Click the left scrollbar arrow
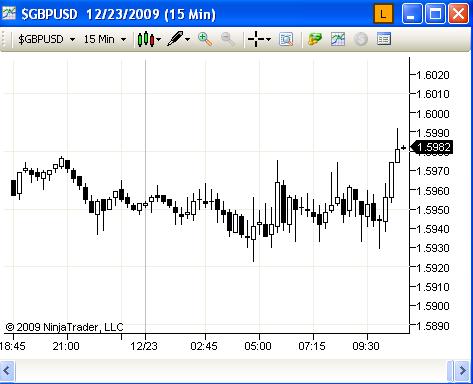473x384 pixels. (7, 370)
